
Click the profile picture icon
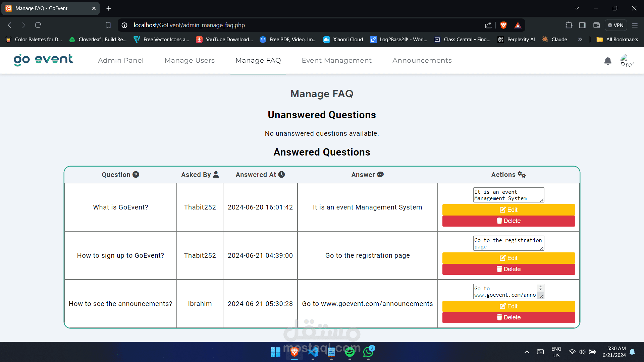click(626, 61)
